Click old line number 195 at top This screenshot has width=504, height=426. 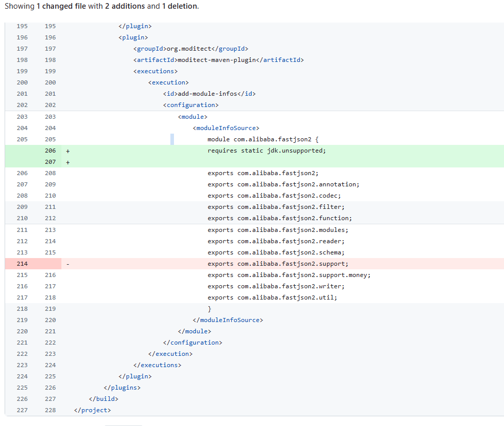tap(22, 26)
